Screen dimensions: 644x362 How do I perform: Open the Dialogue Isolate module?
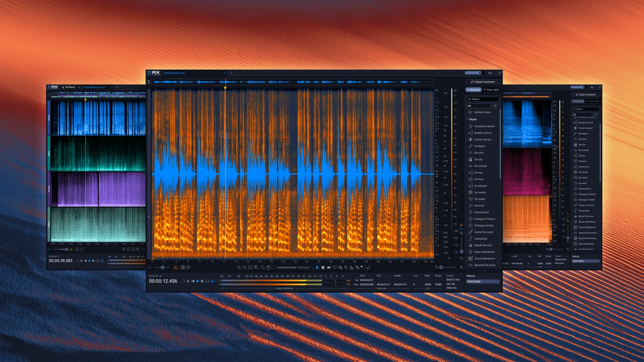point(481,225)
